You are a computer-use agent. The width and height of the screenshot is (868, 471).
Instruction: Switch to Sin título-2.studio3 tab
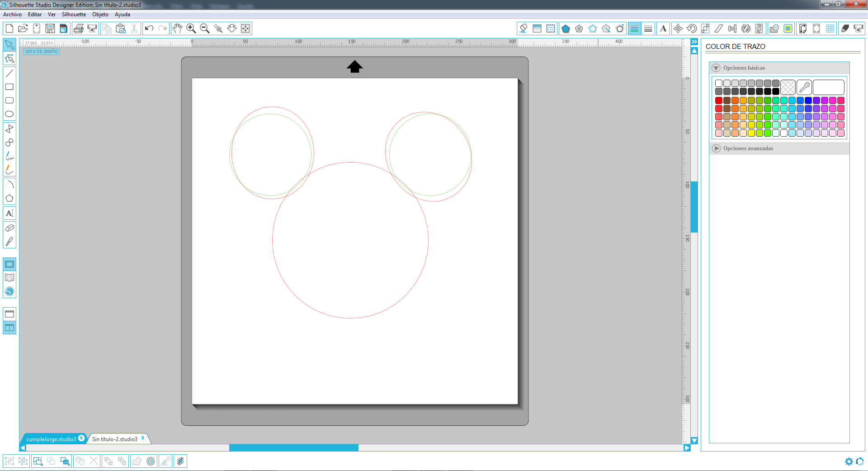click(x=115, y=439)
